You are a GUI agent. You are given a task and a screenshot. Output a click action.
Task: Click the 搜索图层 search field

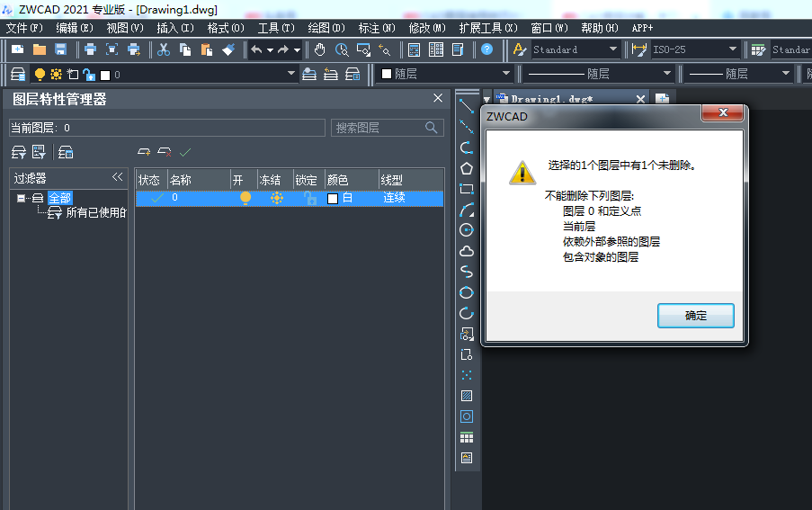pyautogui.click(x=379, y=128)
